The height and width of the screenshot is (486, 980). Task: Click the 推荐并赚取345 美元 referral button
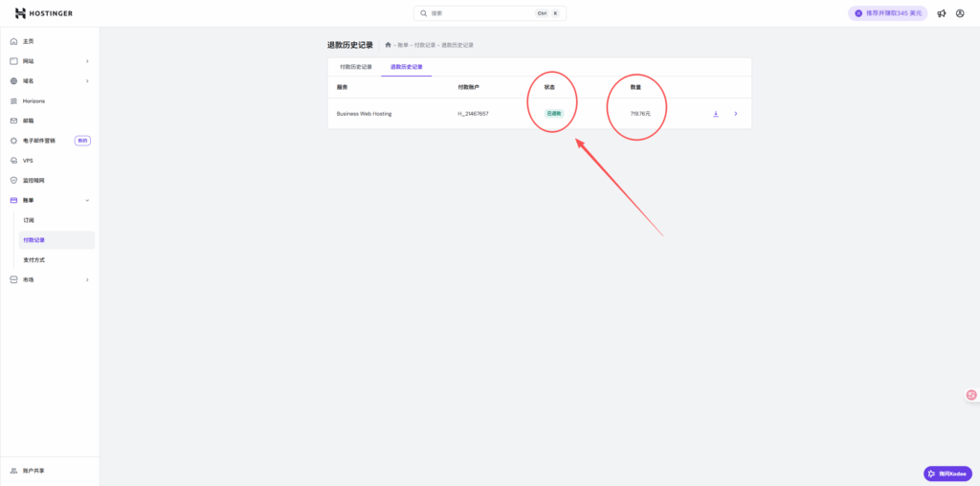887,13
